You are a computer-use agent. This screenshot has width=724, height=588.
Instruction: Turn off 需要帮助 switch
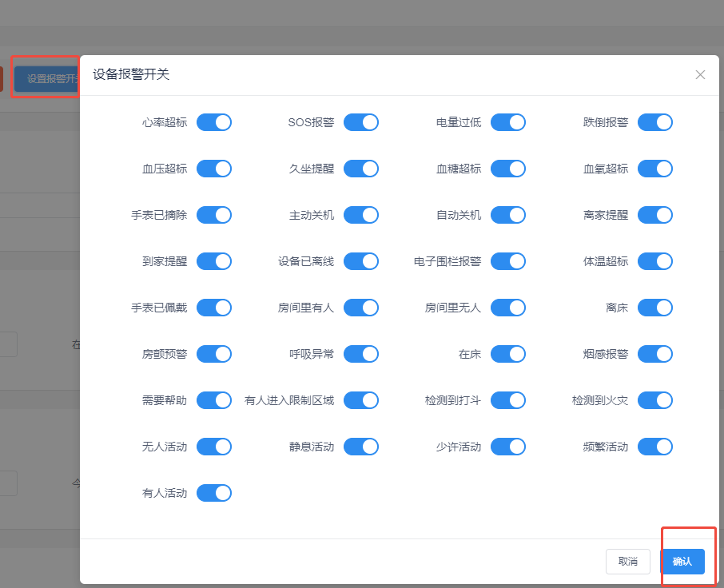click(x=214, y=400)
